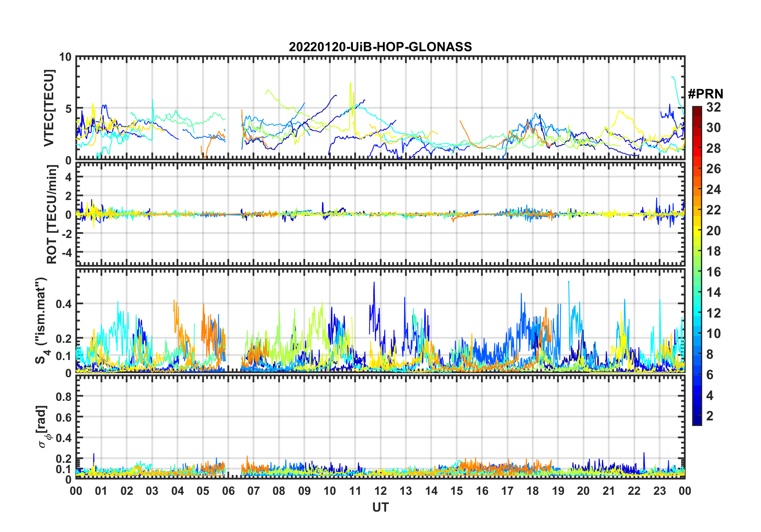Click colorbar tick label 22
The width and height of the screenshot is (761, 532).
(x=713, y=210)
